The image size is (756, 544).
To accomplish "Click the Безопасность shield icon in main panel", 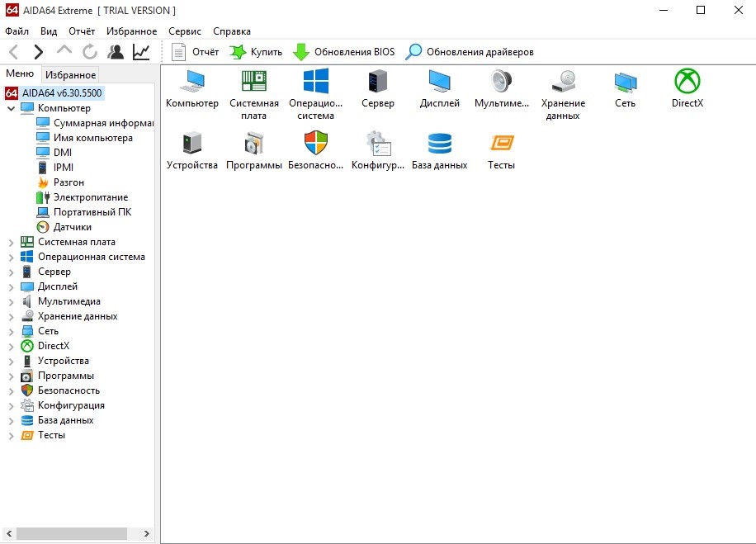I will pyautogui.click(x=316, y=144).
